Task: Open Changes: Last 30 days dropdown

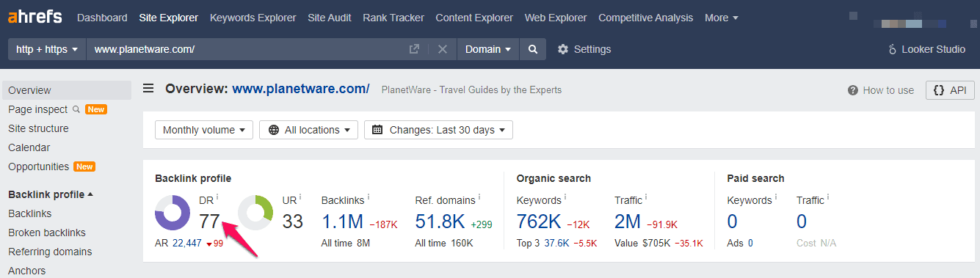Action: [438, 130]
